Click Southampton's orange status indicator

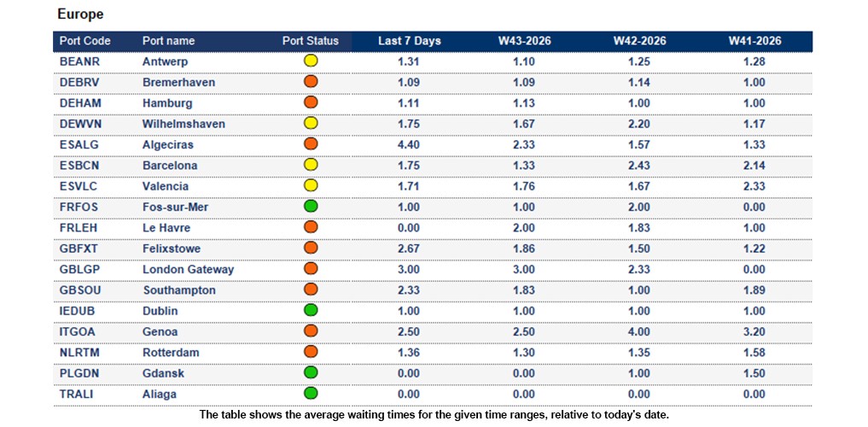pyautogui.click(x=311, y=290)
